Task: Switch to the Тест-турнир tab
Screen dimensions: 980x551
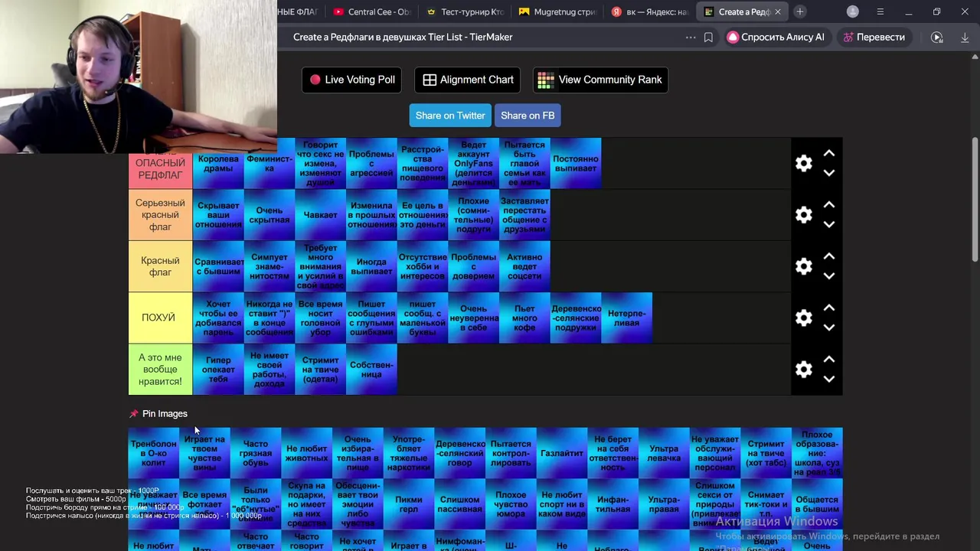Action: pyautogui.click(x=465, y=11)
